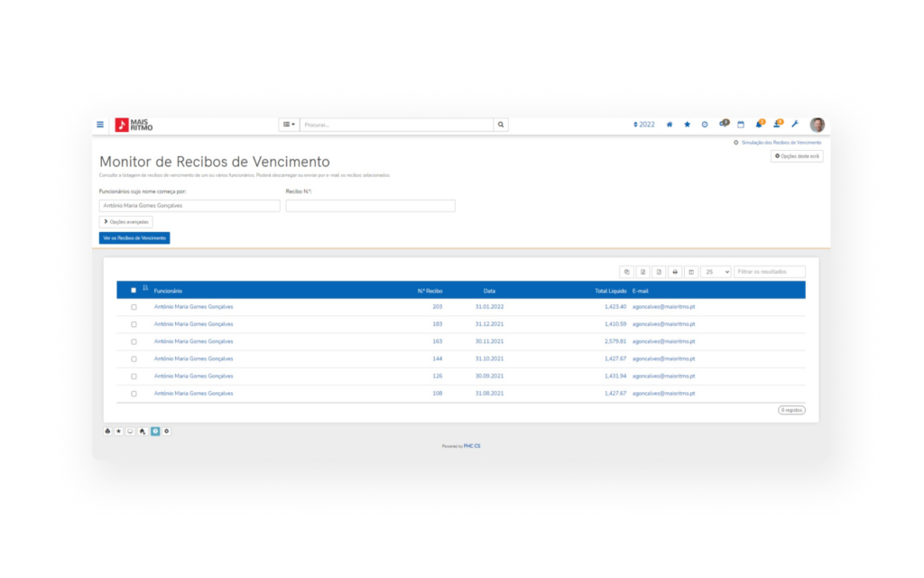Open the calendar icon in header
924x578 pixels.
[x=741, y=125]
